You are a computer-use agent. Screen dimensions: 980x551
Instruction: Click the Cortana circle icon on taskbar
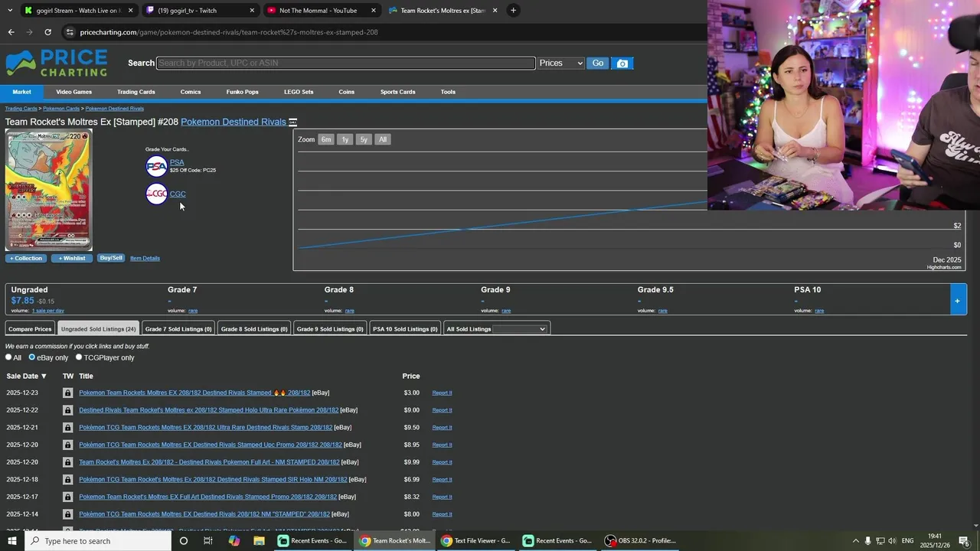(x=183, y=541)
